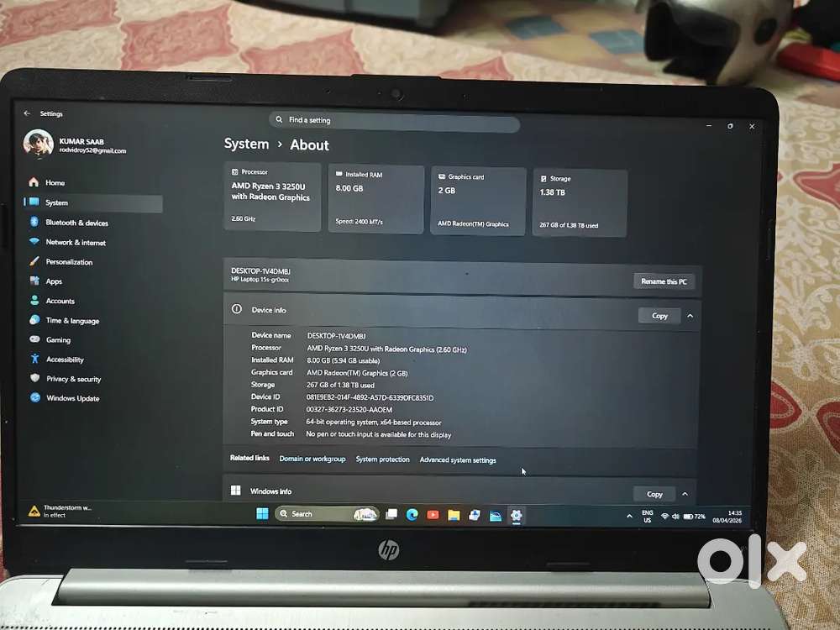Open Microsoft Edge from taskbar
The image size is (840, 630).
coord(412,515)
